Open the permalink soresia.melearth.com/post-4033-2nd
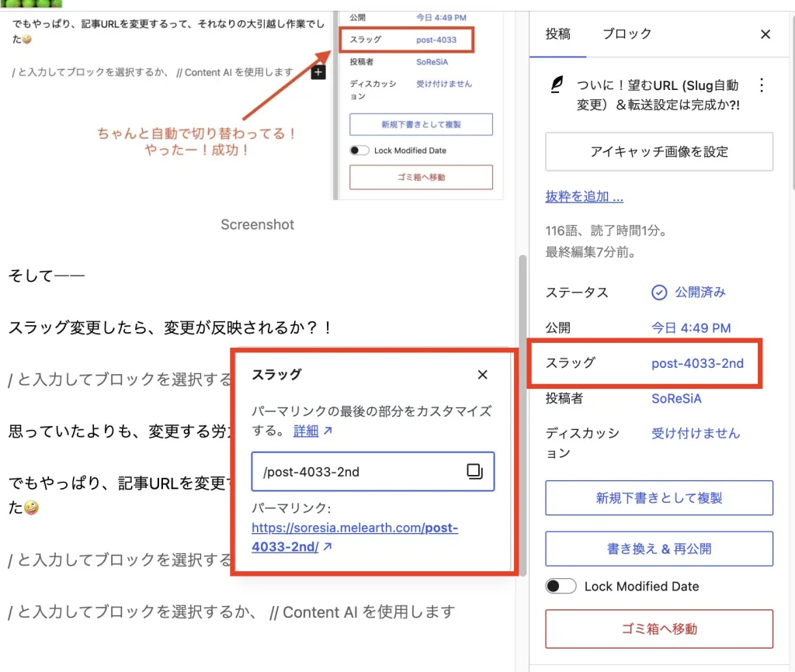Image resolution: width=795 pixels, height=672 pixels. 355,537
